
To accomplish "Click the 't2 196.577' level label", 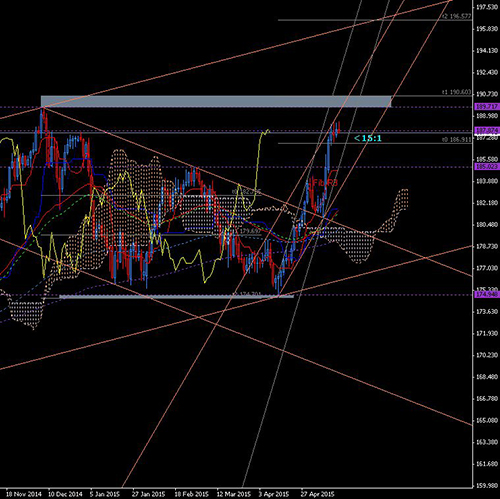I will [457, 16].
